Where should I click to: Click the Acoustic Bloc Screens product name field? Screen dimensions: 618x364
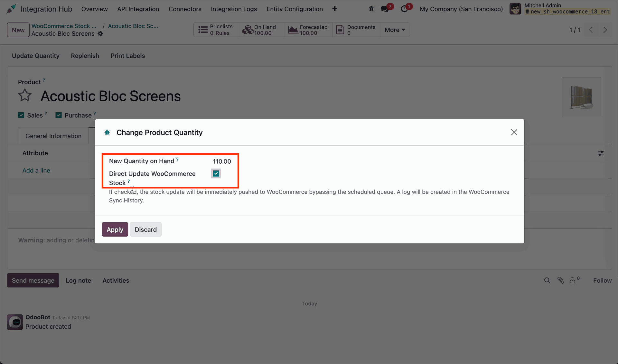point(111,96)
